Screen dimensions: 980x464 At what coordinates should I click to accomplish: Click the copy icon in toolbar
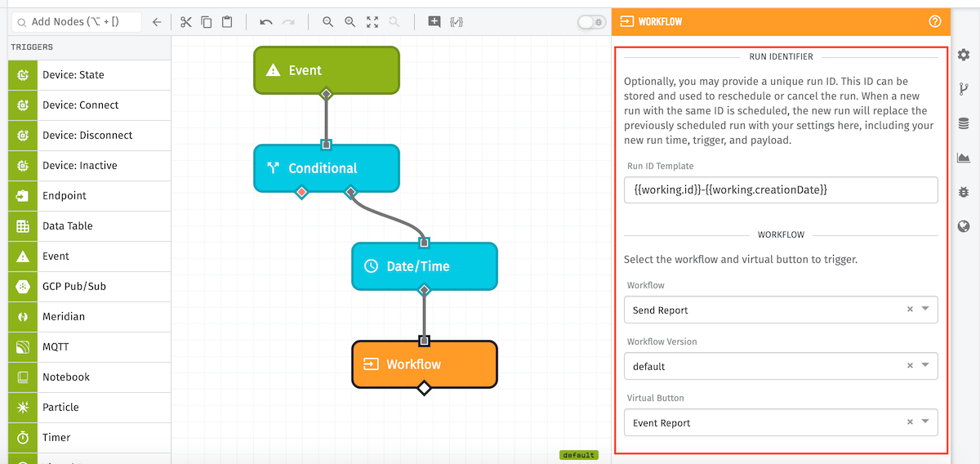[207, 22]
